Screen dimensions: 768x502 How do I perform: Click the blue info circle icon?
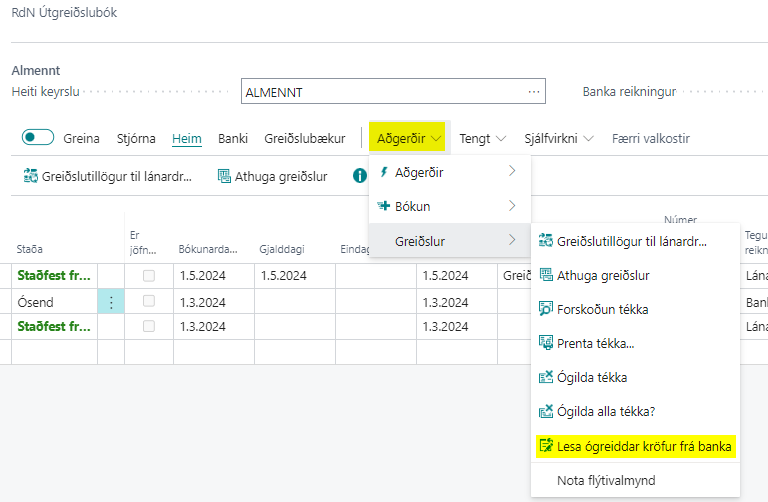(x=360, y=177)
